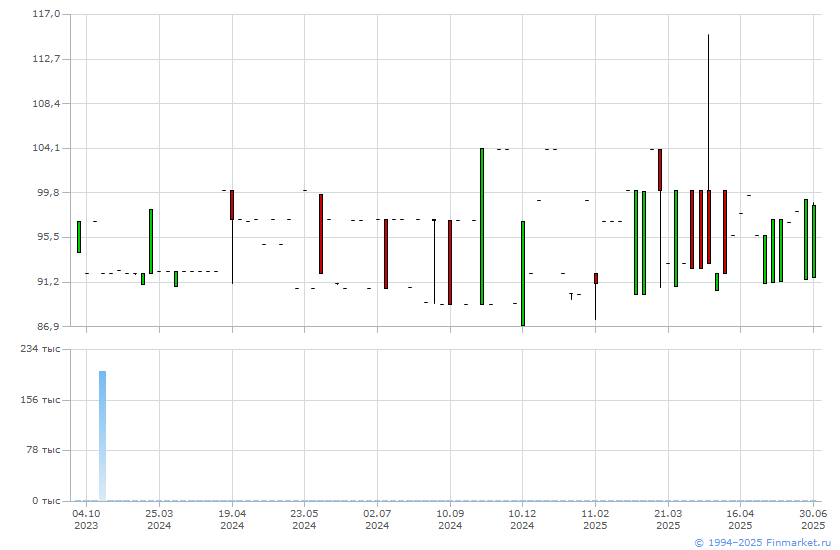Click the green candle reaching 104,1
Image resolution: width=840 pixels, height=550 pixels.
(x=482, y=226)
